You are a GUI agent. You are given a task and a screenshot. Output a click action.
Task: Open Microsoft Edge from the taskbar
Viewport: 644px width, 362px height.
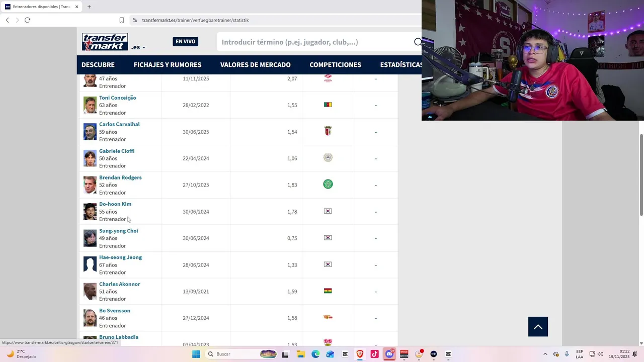(315, 354)
